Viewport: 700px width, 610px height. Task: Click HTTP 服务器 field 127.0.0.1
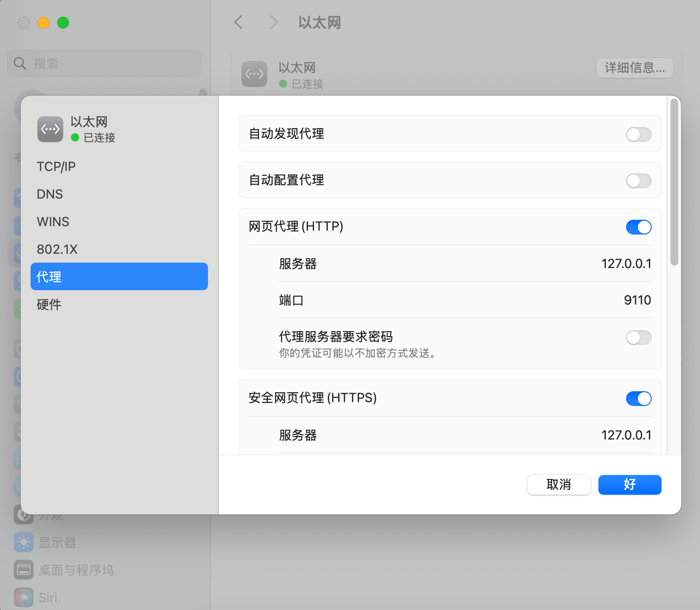pos(626,264)
